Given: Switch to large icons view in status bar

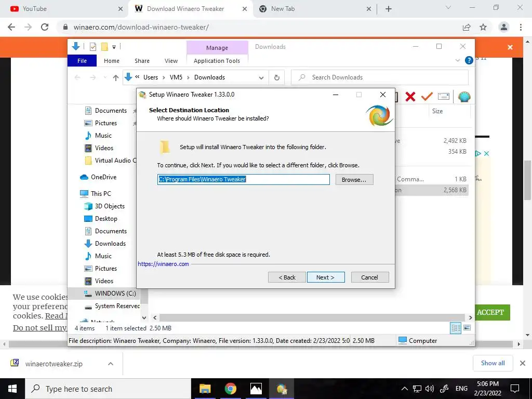Looking at the screenshot, I should pyautogui.click(x=467, y=328).
